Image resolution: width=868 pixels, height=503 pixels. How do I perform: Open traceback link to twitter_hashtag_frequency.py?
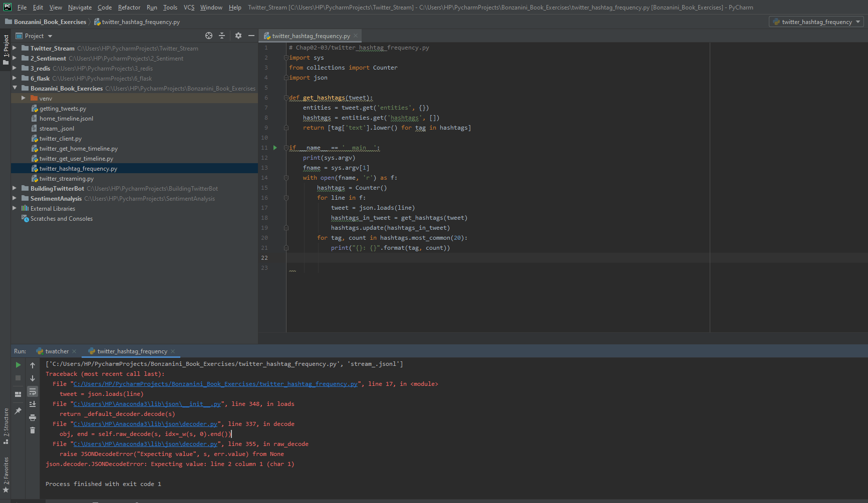click(215, 384)
